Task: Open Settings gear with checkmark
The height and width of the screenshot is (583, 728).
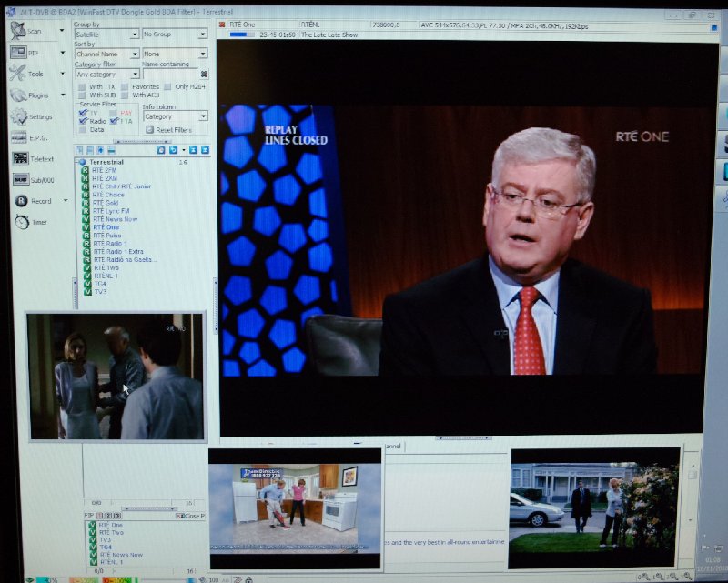Action: coord(19,116)
